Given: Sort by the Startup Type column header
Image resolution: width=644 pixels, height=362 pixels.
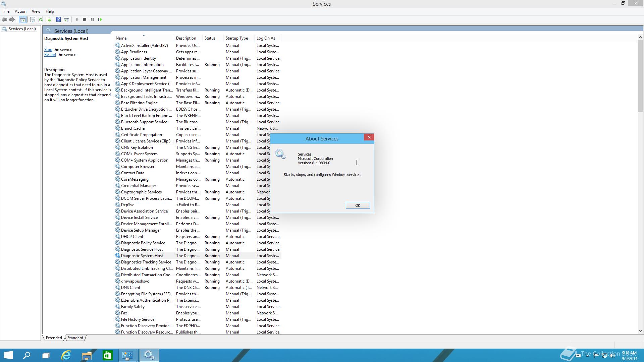Looking at the screenshot, I should 236,38.
